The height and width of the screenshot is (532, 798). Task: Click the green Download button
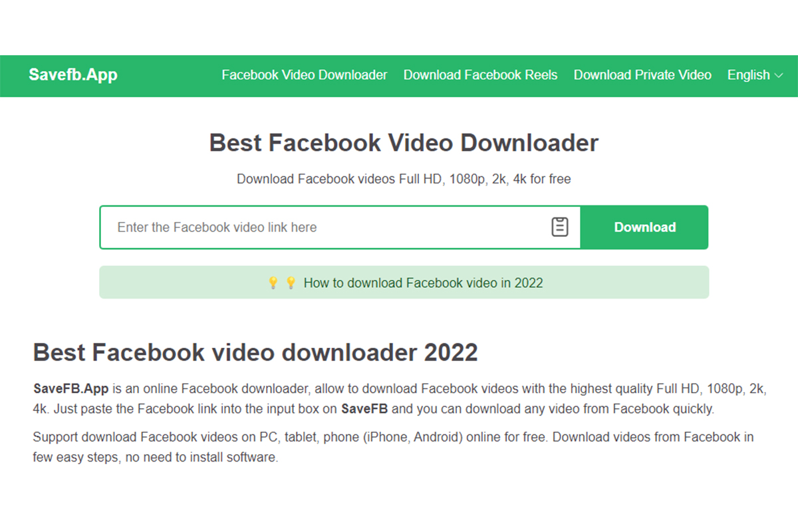tap(644, 227)
